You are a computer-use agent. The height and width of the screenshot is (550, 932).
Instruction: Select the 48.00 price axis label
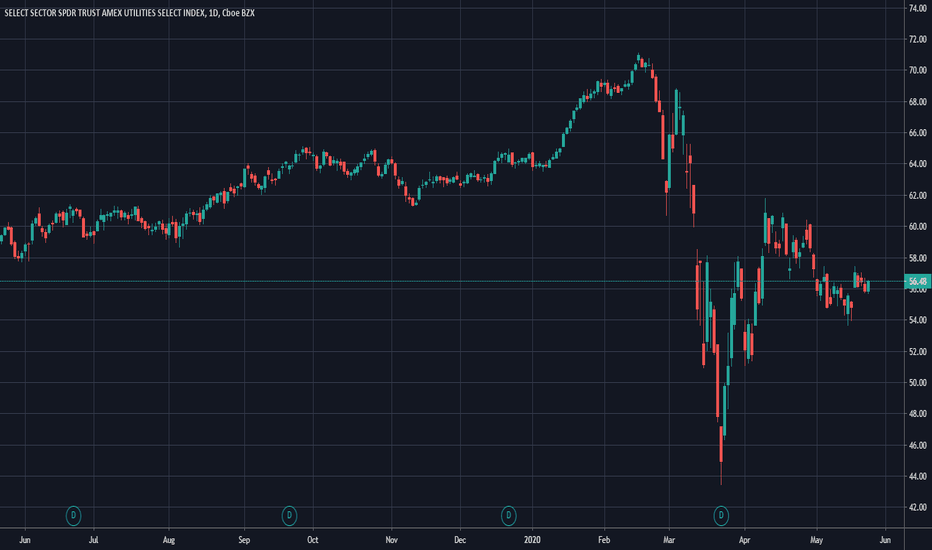pos(917,413)
